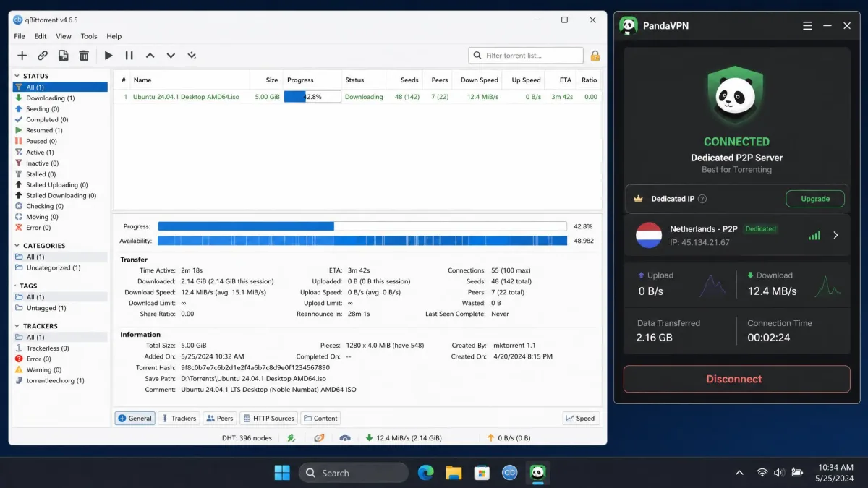
Task: Select the General tab
Action: 135,418
